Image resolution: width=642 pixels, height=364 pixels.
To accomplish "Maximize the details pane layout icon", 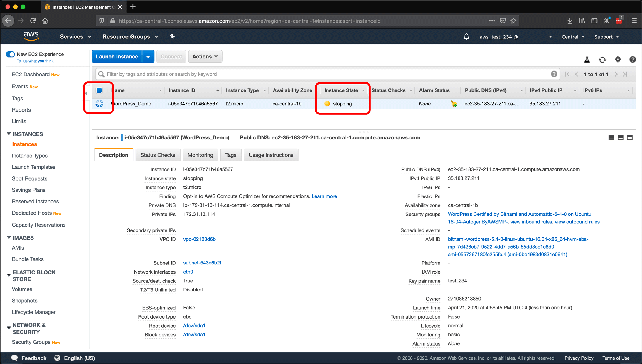I will [629, 137].
